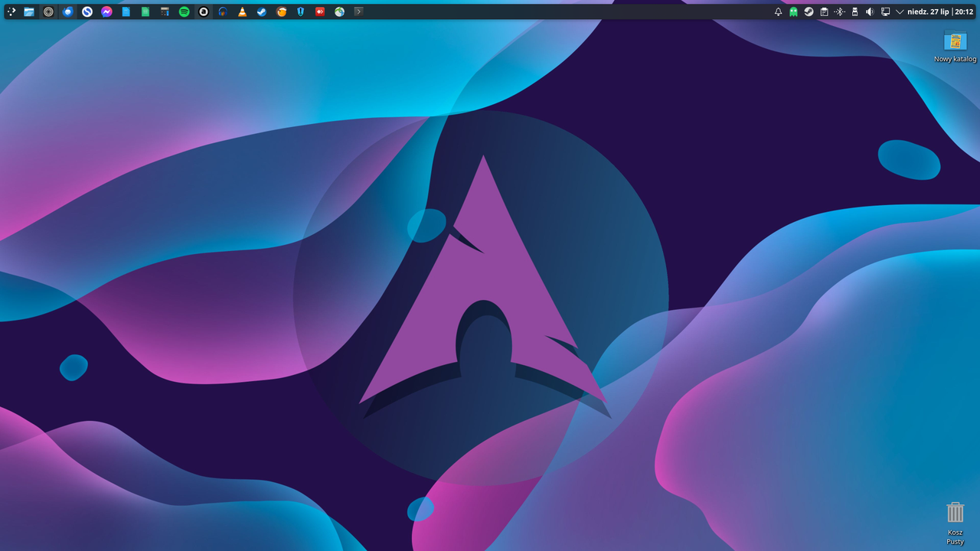This screenshot has height=551, width=980.
Task: Open Bluetooth settings in the tray
Action: (839, 11)
